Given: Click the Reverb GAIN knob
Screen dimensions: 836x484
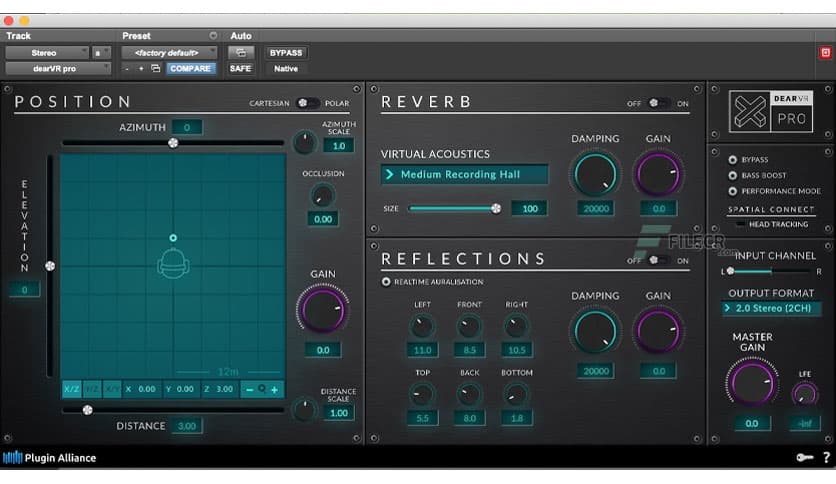Looking at the screenshot, I should (658, 174).
